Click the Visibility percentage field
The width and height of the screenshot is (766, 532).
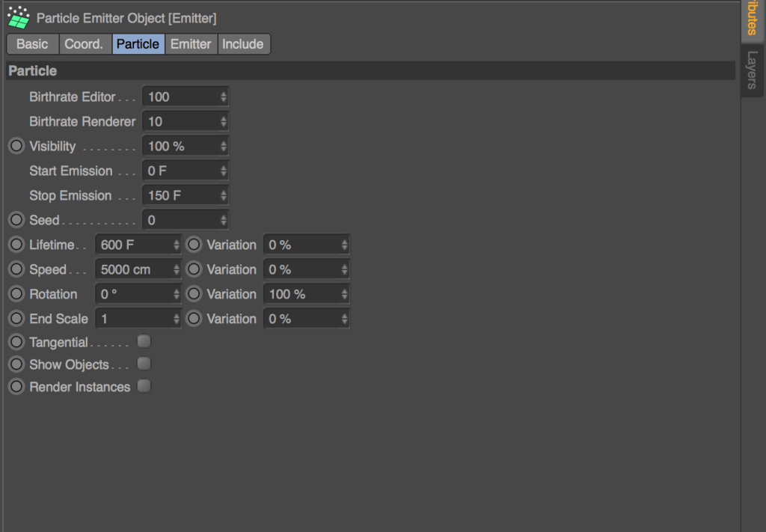tap(186, 146)
